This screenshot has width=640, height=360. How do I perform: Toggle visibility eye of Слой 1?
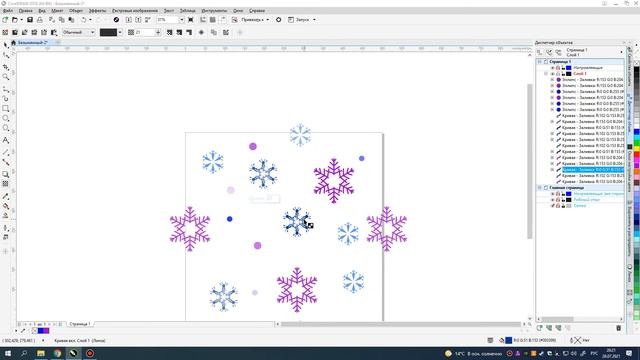tap(553, 73)
